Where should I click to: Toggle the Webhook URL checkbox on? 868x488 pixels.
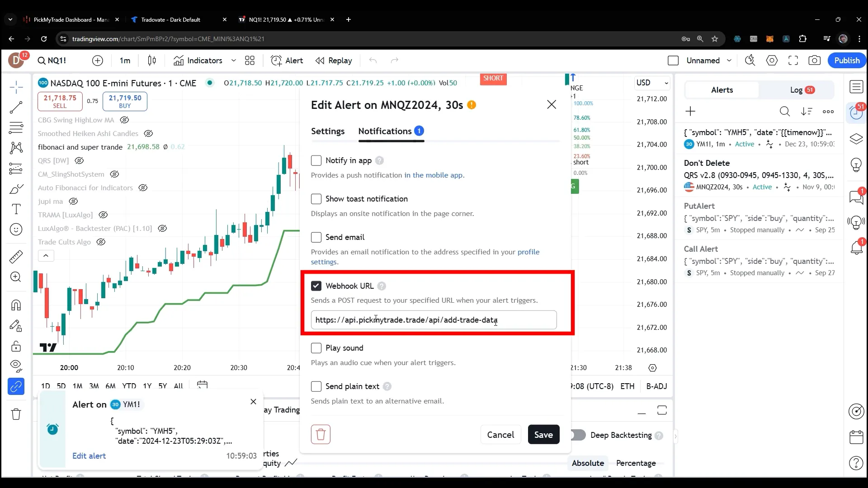316,286
